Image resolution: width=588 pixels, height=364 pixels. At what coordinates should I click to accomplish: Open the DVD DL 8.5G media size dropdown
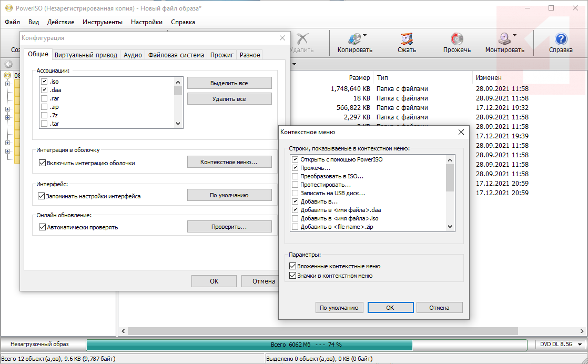pos(580,344)
